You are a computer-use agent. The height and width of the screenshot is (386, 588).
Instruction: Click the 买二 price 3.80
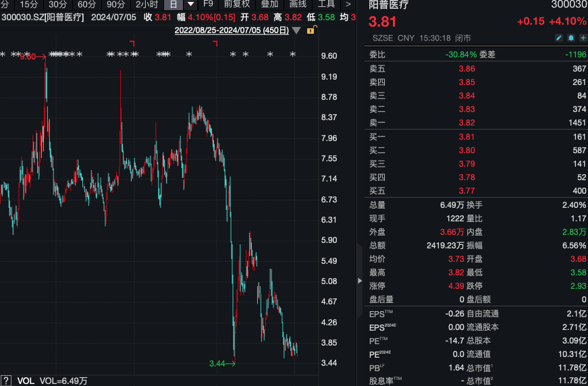point(467,150)
